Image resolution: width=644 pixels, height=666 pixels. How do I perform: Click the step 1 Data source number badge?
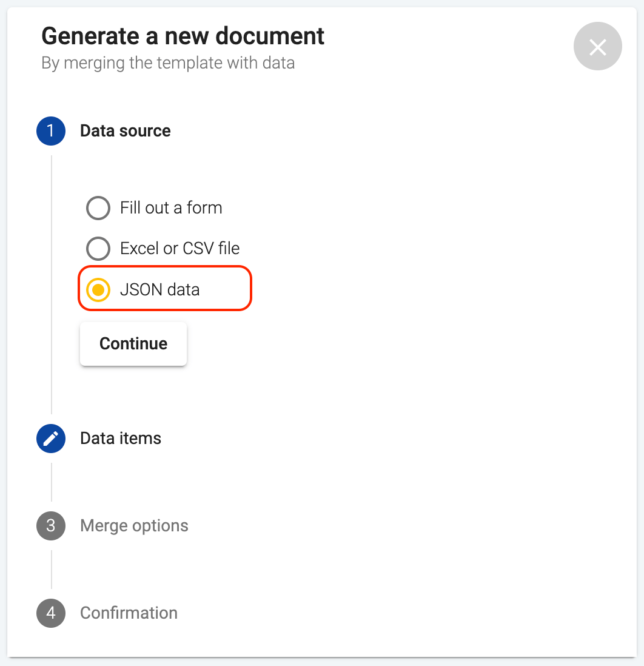(50, 130)
